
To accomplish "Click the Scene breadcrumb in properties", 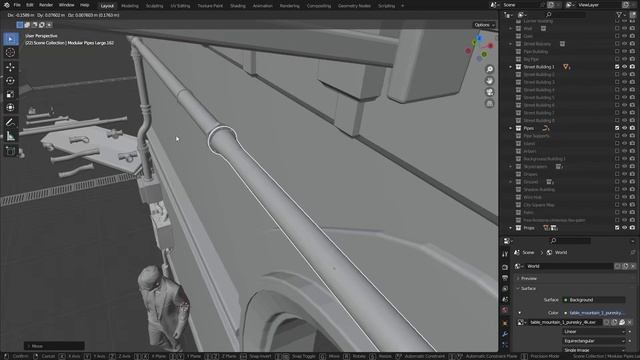I will coord(524,253).
